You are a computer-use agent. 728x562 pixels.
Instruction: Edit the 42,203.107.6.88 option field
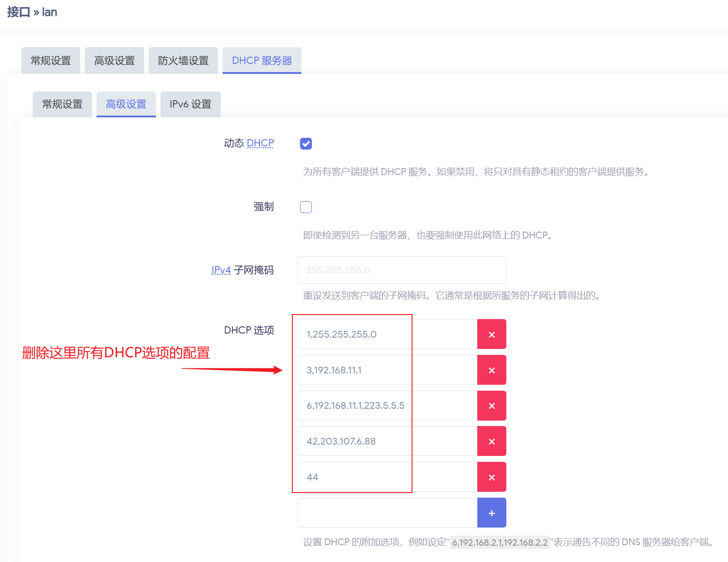[x=387, y=441]
